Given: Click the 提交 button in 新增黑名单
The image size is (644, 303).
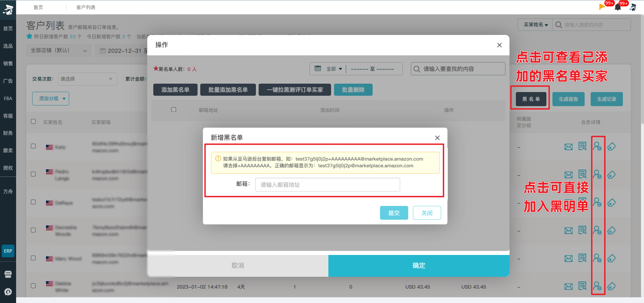Looking at the screenshot, I should pyautogui.click(x=394, y=213).
